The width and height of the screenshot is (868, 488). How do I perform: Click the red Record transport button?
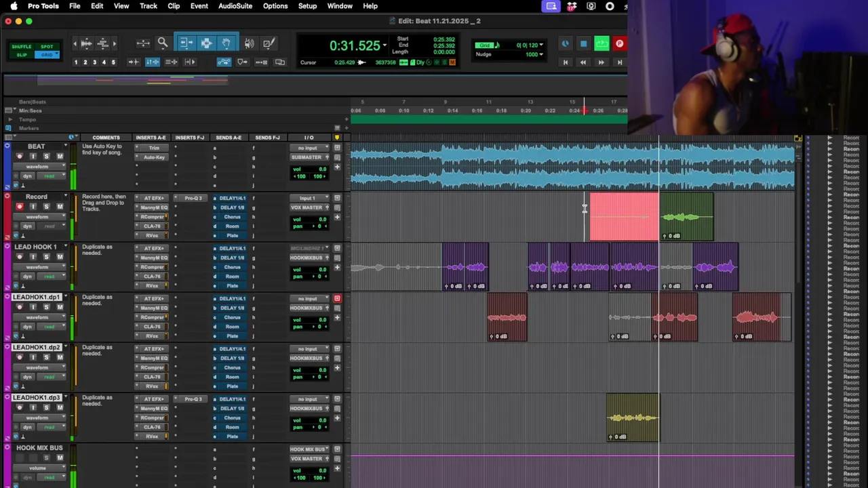point(619,44)
